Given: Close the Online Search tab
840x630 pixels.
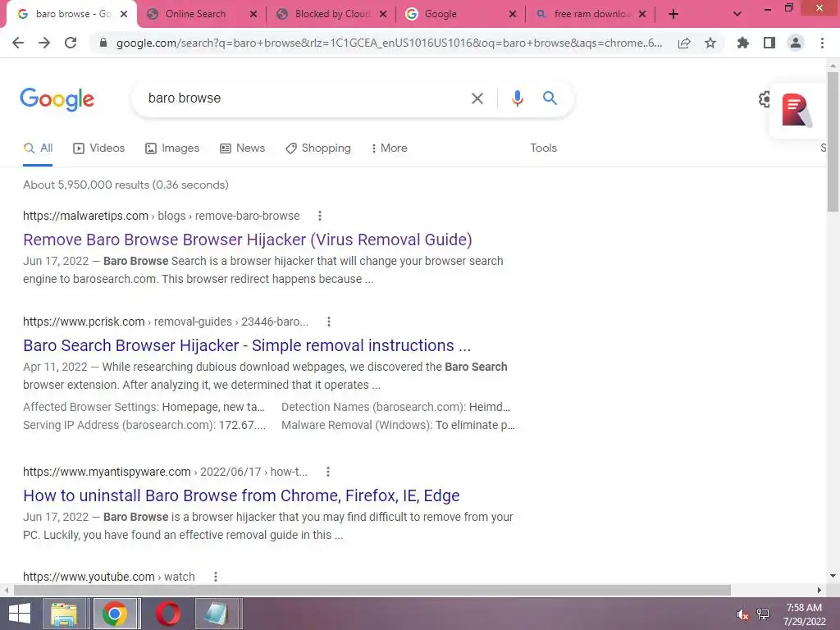Looking at the screenshot, I should (253, 14).
